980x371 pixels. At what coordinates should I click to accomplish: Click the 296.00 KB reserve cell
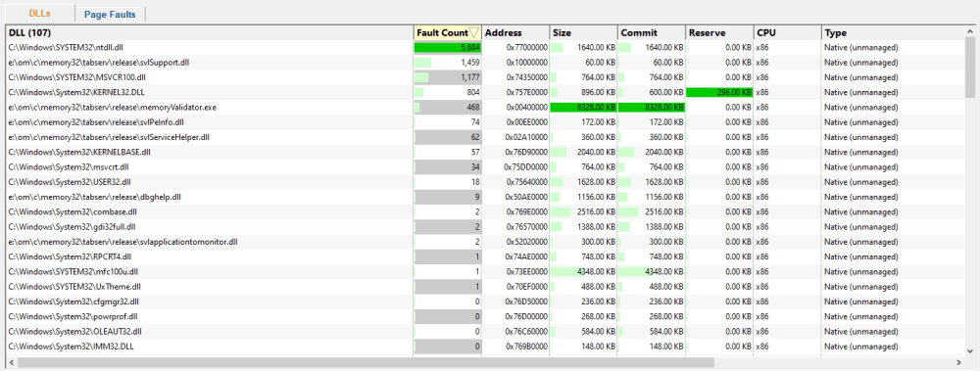(719, 92)
